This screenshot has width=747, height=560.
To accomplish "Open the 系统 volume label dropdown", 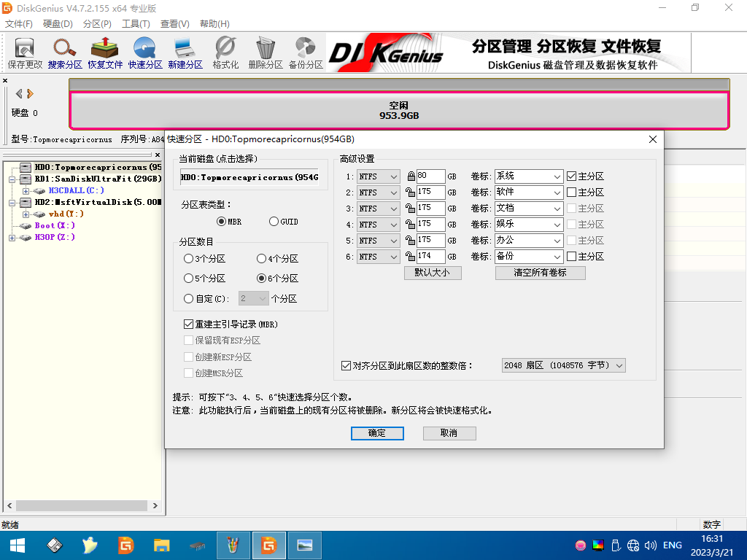I will coord(557,176).
